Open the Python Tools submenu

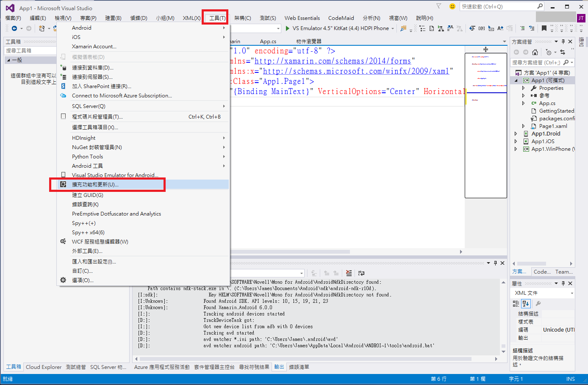(x=144, y=157)
